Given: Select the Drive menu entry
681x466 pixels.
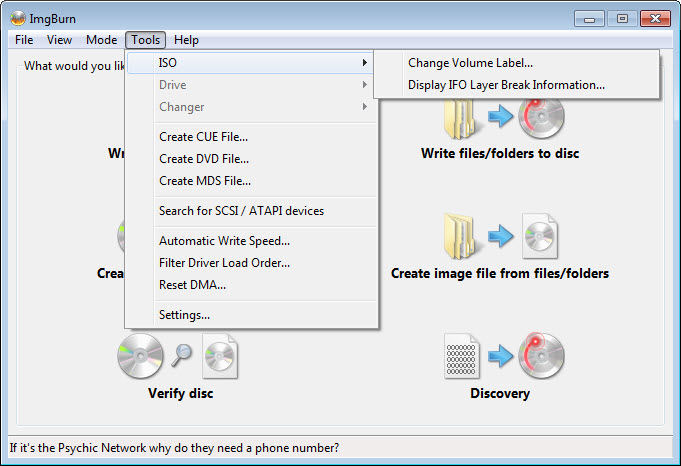Looking at the screenshot, I should click(x=251, y=85).
